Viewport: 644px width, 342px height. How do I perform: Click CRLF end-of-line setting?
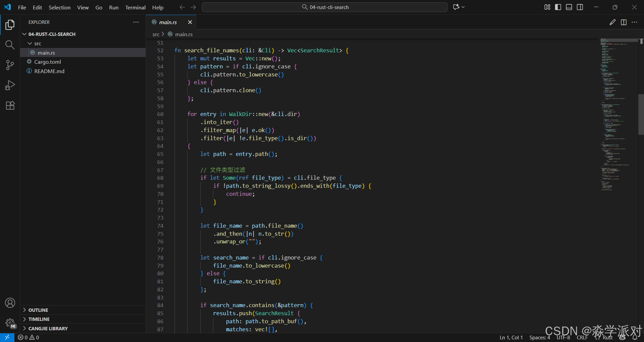582,337
